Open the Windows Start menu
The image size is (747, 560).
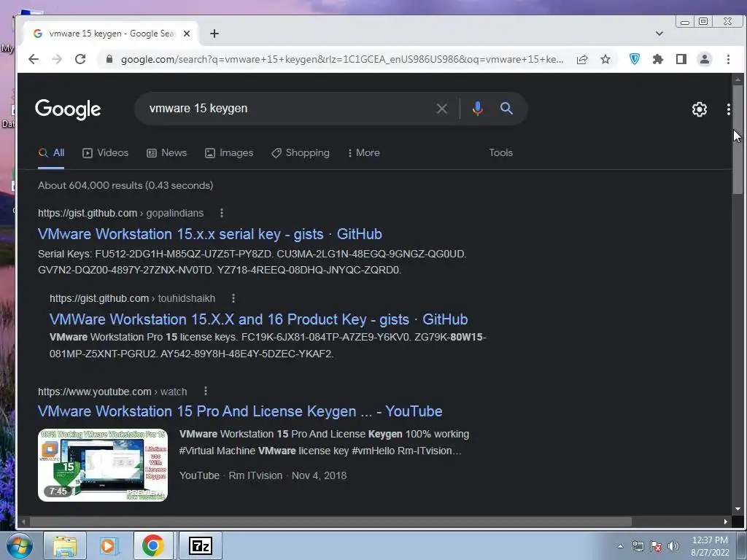pos(19,545)
